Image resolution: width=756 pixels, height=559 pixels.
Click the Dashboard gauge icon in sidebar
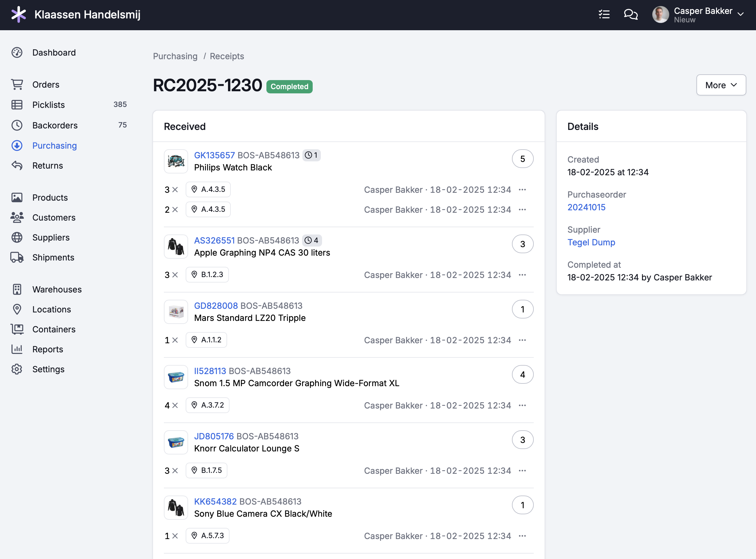point(17,53)
